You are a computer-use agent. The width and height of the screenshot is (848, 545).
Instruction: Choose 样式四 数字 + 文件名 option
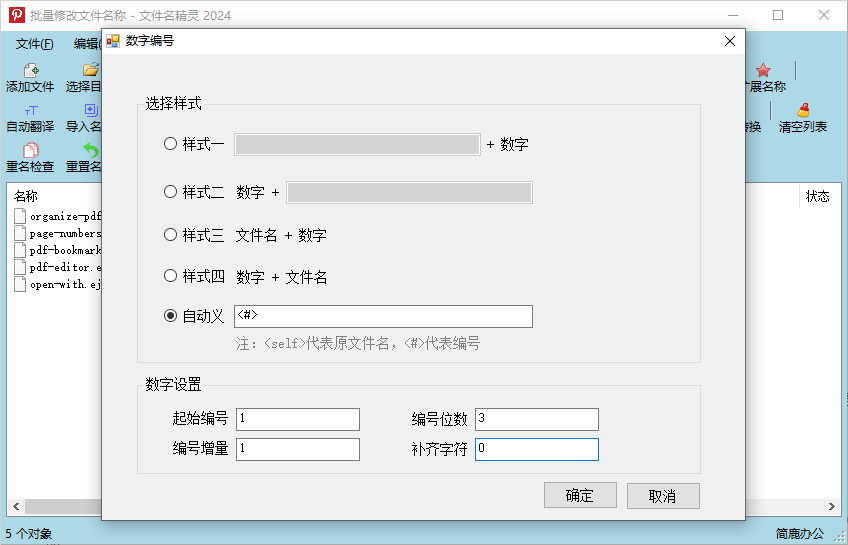click(x=170, y=276)
